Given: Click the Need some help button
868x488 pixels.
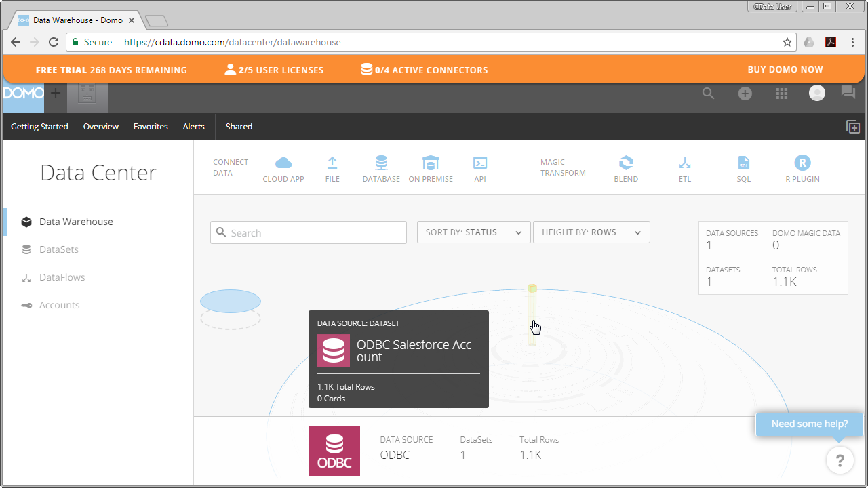Looking at the screenshot, I should click(x=809, y=424).
